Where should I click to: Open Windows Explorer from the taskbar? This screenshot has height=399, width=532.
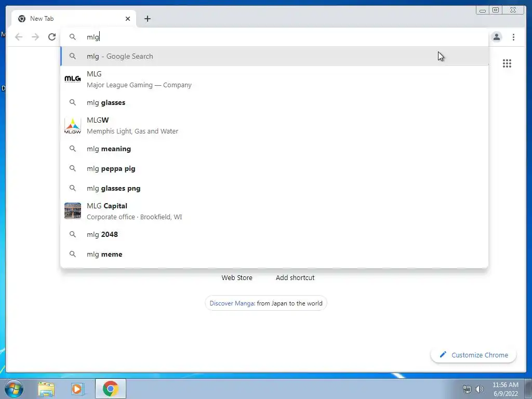click(x=46, y=389)
